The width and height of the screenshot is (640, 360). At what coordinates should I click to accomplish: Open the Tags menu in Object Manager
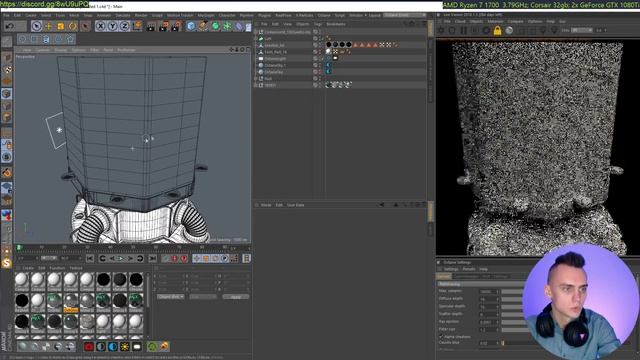tap(318, 24)
